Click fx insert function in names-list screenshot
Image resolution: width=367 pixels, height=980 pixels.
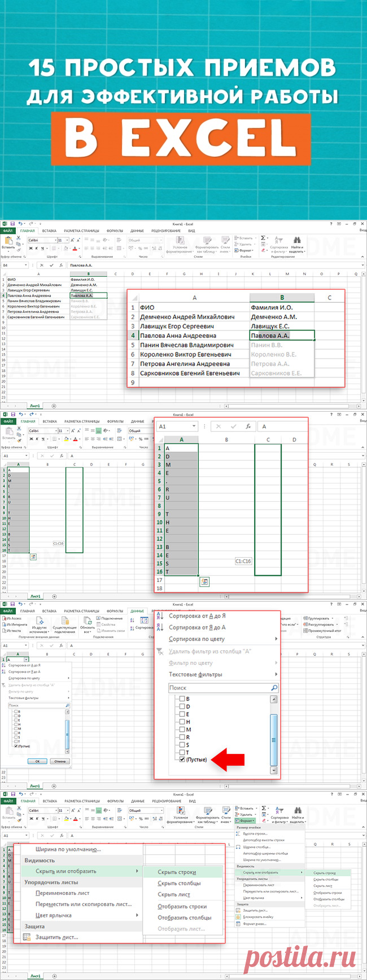click(61, 265)
